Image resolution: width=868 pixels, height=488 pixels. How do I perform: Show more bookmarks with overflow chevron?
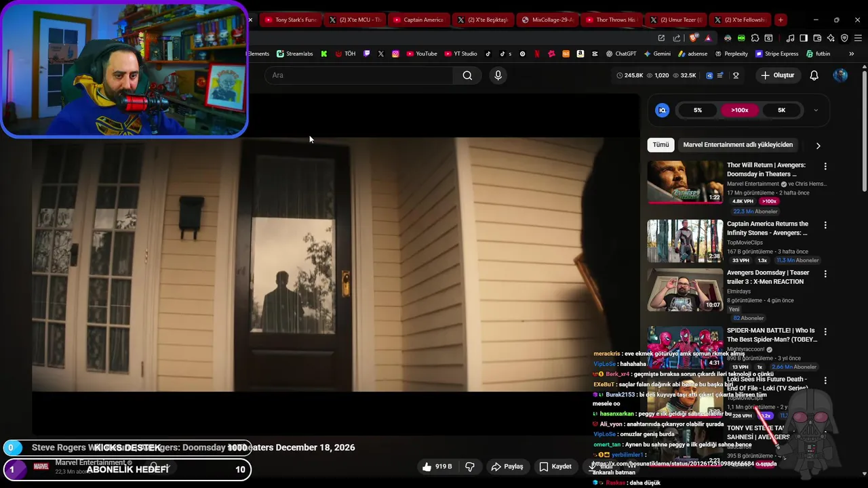[852, 54]
